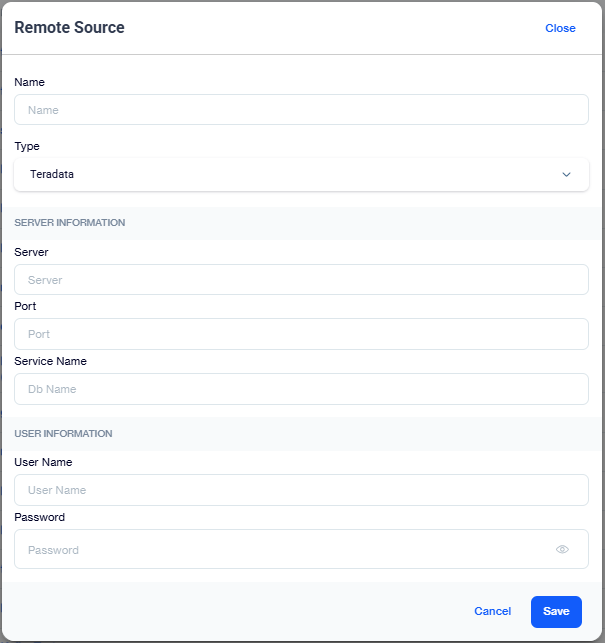The width and height of the screenshot is (605, 643).
Task: Click the User Name label
Action: (x=43, y=462)
